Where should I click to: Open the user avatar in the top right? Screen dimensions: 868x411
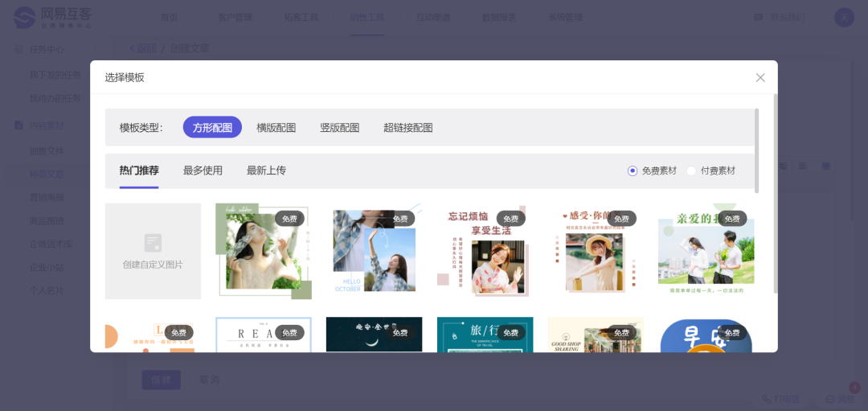[x=844, y=17]
